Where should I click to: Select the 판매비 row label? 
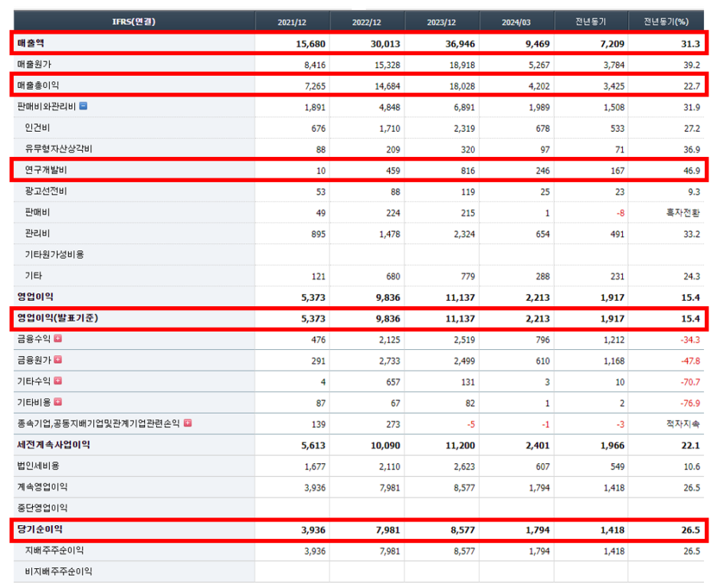tap(38, 212)
